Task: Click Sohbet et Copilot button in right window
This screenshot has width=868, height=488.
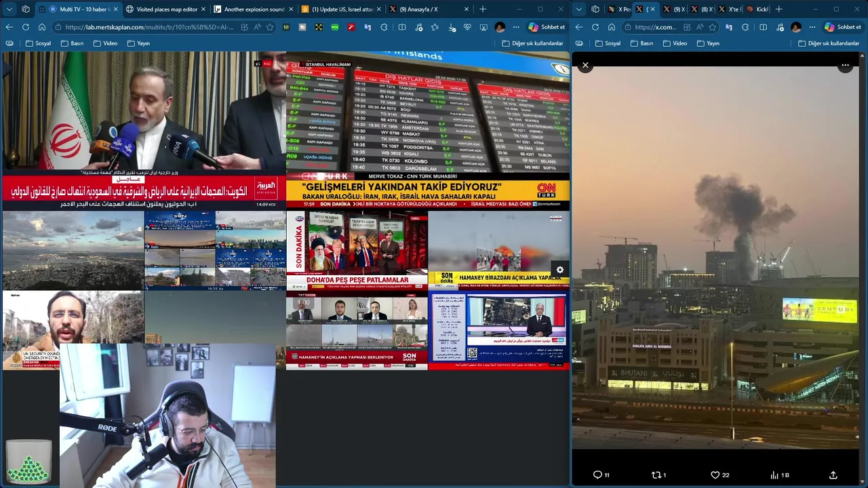Action: point(842,27)
